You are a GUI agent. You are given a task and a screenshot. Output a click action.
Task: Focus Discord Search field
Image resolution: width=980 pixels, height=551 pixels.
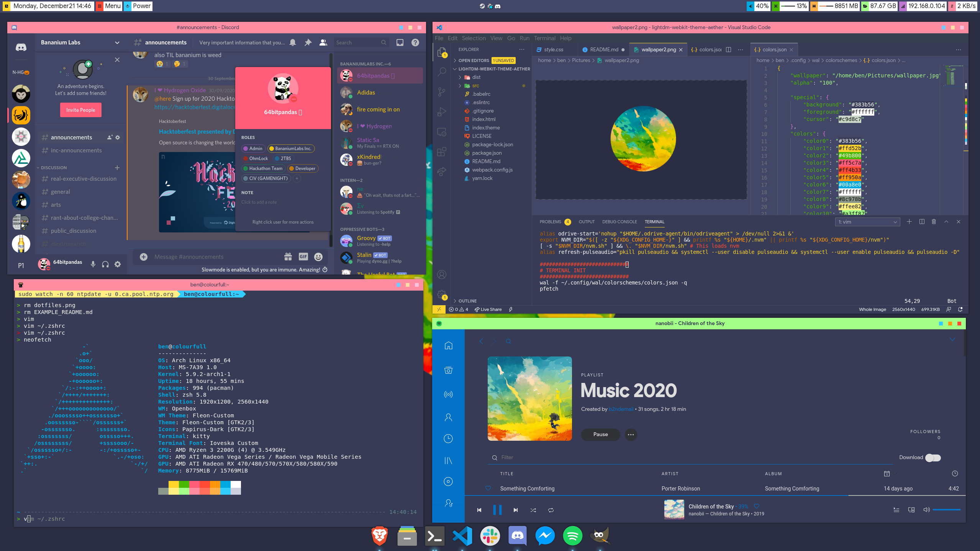click(361, 43)
